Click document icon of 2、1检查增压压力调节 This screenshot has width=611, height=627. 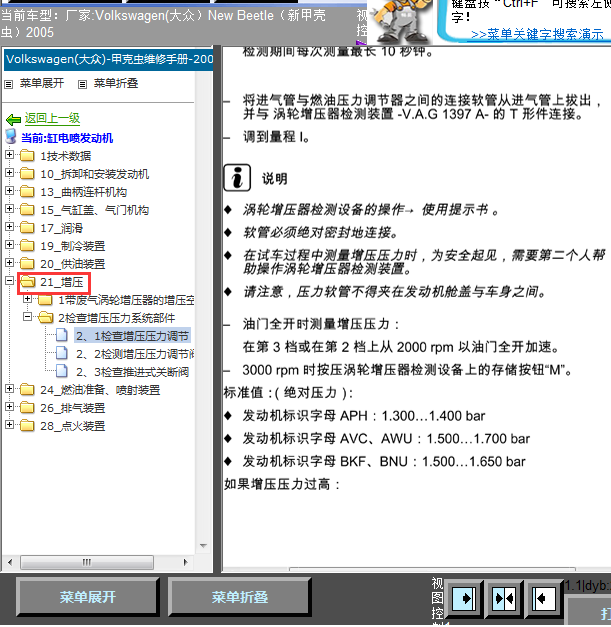(62, 335)
